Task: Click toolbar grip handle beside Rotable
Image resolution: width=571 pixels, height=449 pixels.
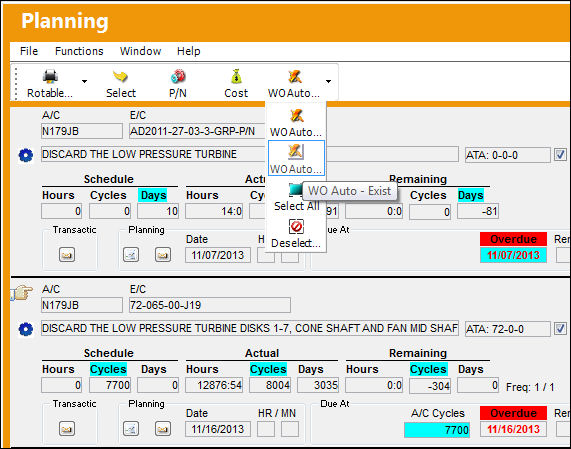Action: tap(16, 83)
